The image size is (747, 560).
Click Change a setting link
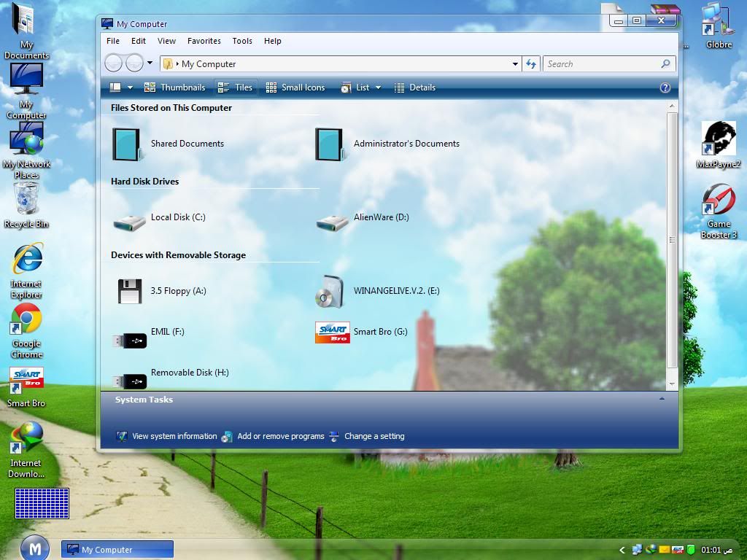[x=367, y=436]
